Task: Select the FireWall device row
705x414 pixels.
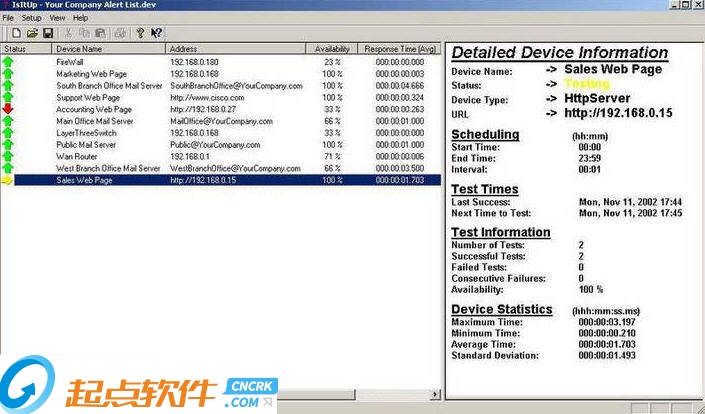Action: click(x=220, y=62)
